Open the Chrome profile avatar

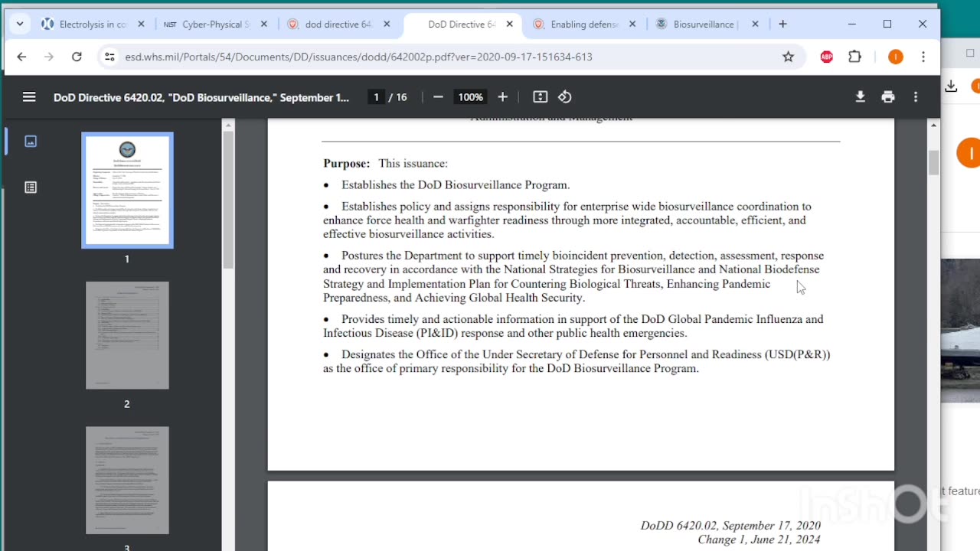[896, 57]
